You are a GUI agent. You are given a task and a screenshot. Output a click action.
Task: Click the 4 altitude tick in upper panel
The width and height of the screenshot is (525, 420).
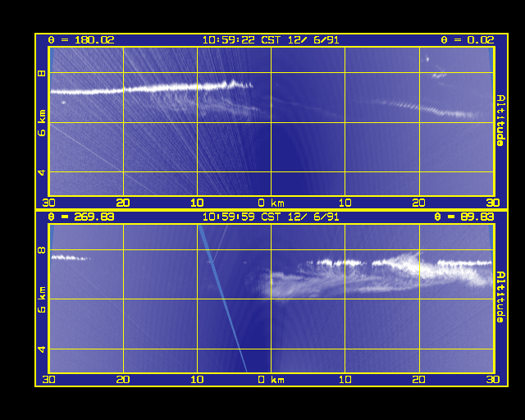pos(42,172)
